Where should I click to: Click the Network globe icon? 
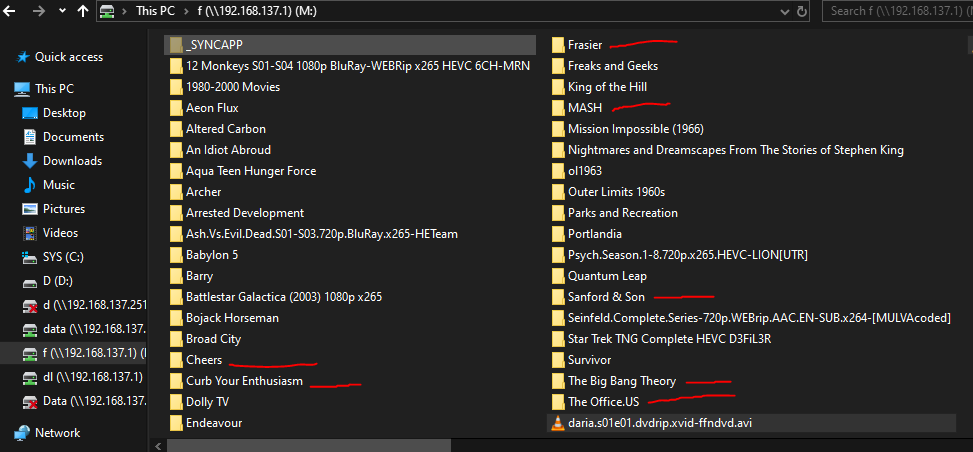coord(22,433)
